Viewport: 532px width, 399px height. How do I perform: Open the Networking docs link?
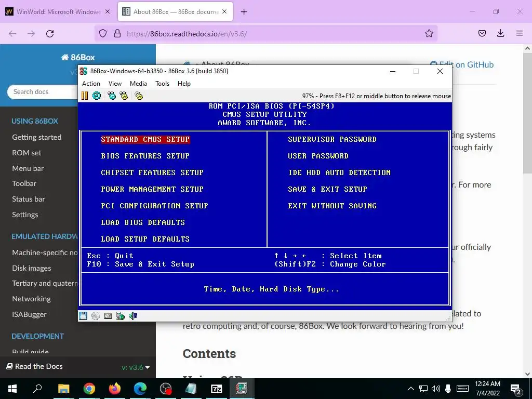click(31, 299)
